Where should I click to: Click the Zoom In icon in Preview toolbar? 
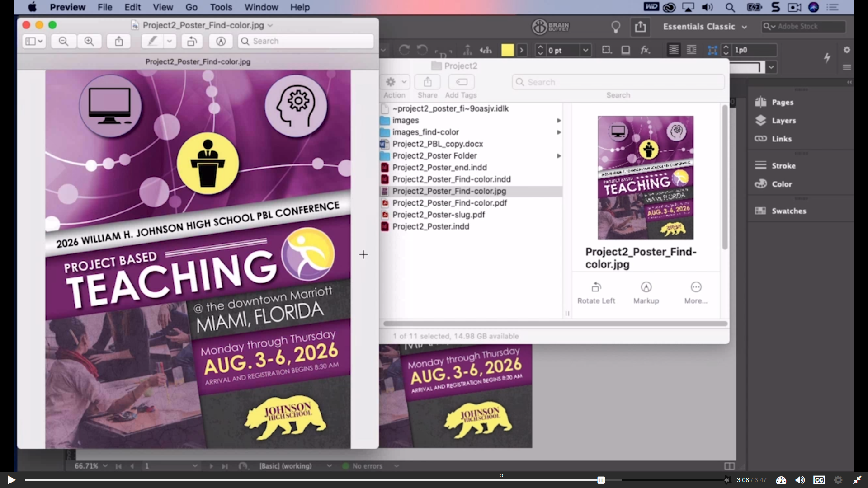point(89,41)
